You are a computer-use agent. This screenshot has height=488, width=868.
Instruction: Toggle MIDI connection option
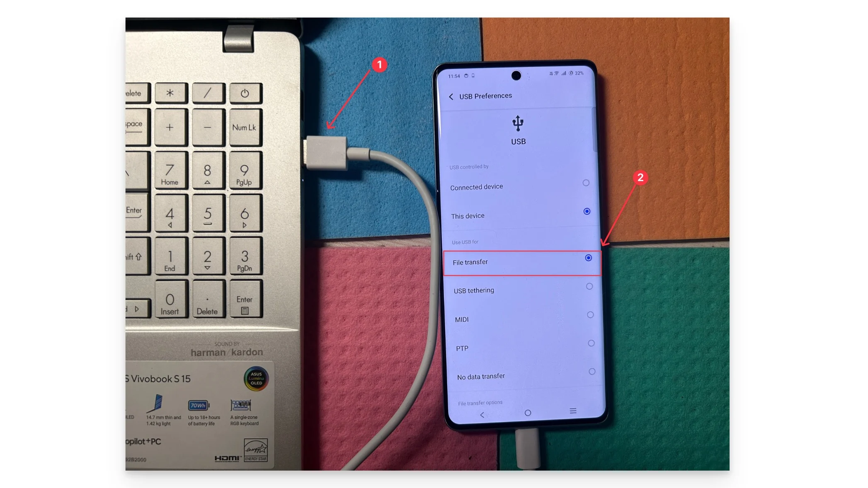(x=589, y=314)
